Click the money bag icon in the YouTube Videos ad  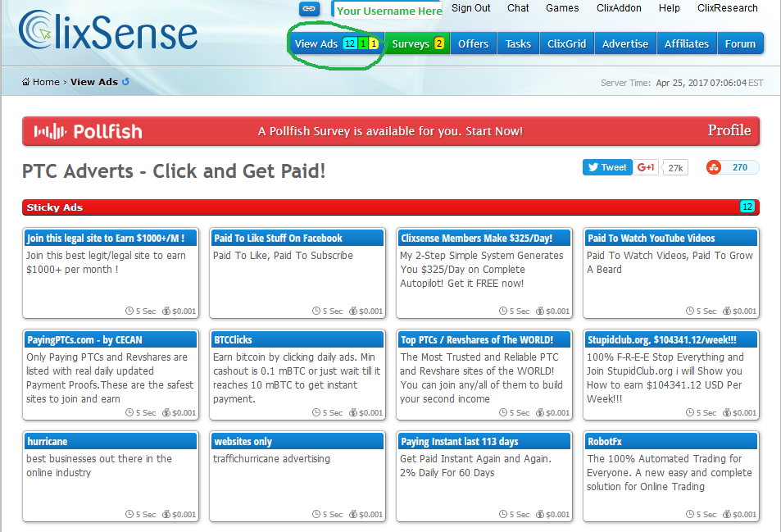tap(727, 311)
